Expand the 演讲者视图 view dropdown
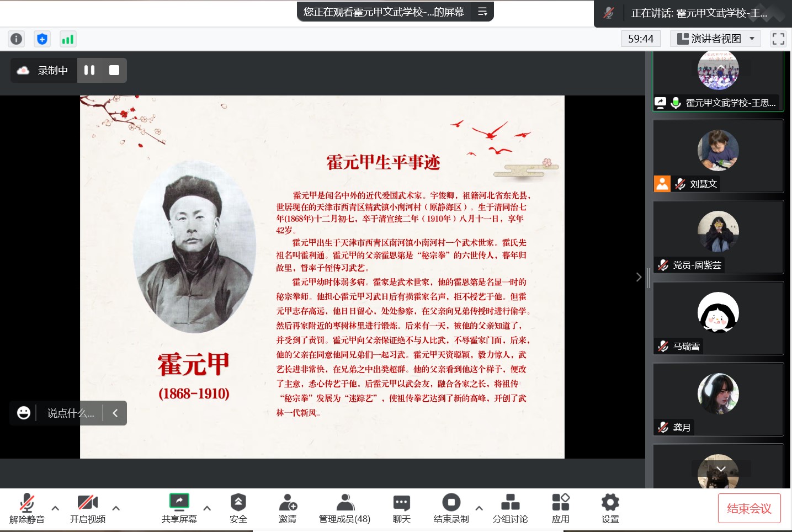Viewport: 792px width, 532px height. (716, 39)
